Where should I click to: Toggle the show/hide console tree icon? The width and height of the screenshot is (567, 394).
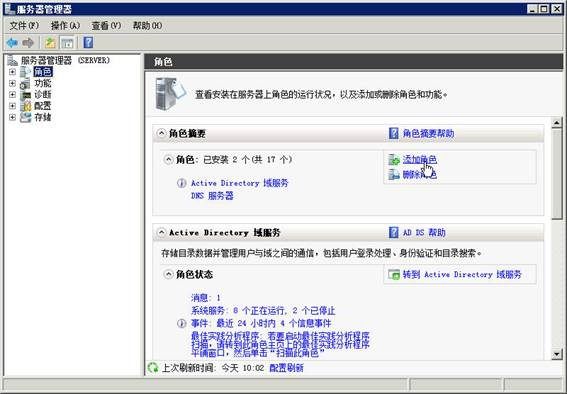pos(67,43)
